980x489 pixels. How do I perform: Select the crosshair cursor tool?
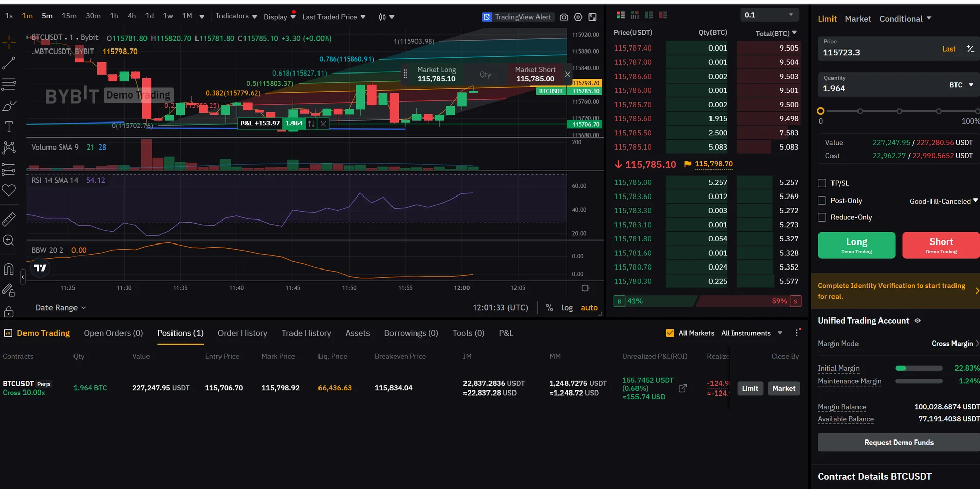(9, 41)
